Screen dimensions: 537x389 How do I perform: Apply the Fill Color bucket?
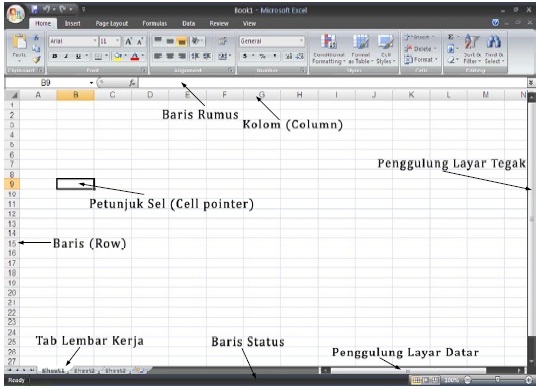(x=118, y=56)
